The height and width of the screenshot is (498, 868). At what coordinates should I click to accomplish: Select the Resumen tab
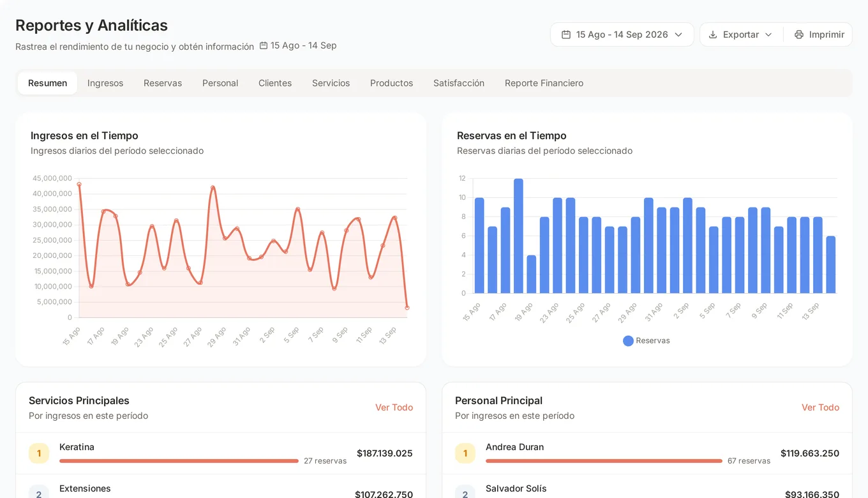[x=47, y=83]
